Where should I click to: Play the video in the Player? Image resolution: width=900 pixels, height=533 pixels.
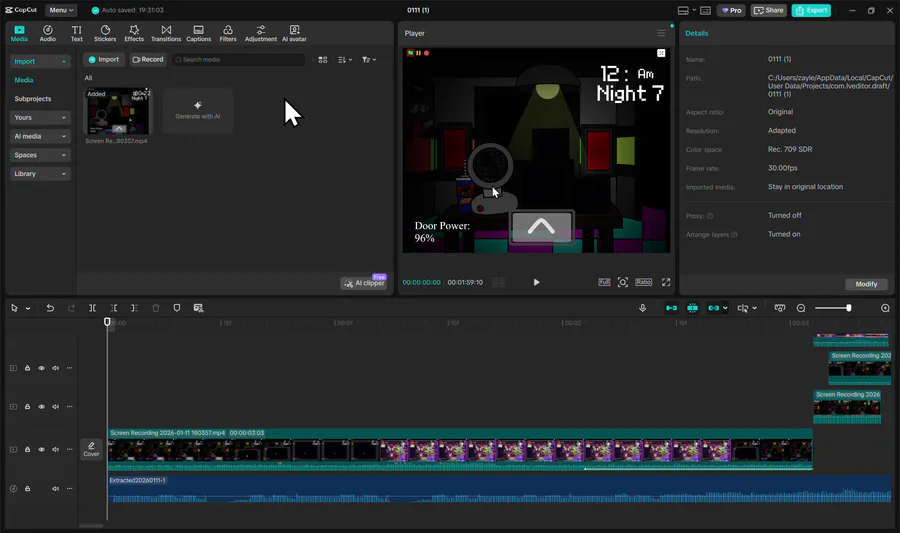point(536,282)
